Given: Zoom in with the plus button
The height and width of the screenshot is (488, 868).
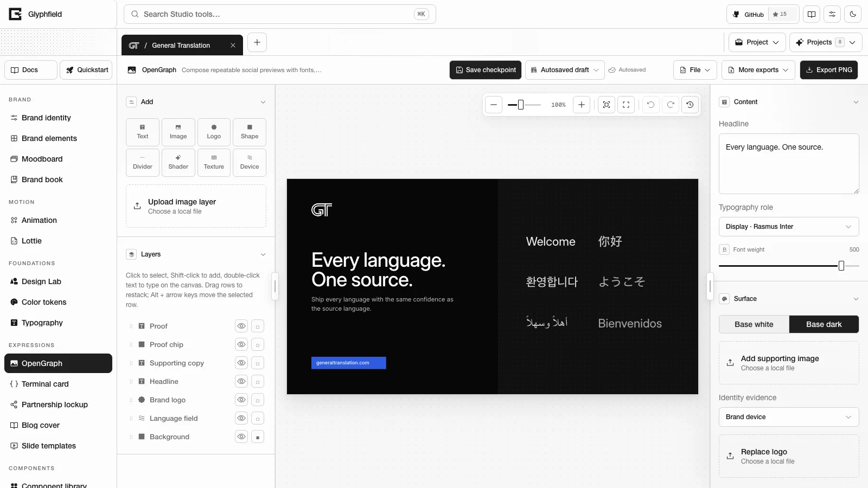Looking at the screenshot, I should 582,105.
